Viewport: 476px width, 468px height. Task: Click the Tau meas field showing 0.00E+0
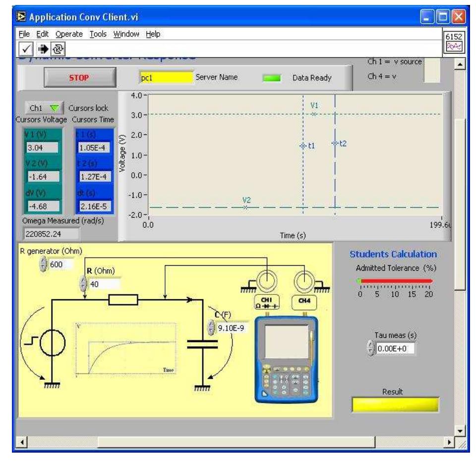(x=395, y=349)
